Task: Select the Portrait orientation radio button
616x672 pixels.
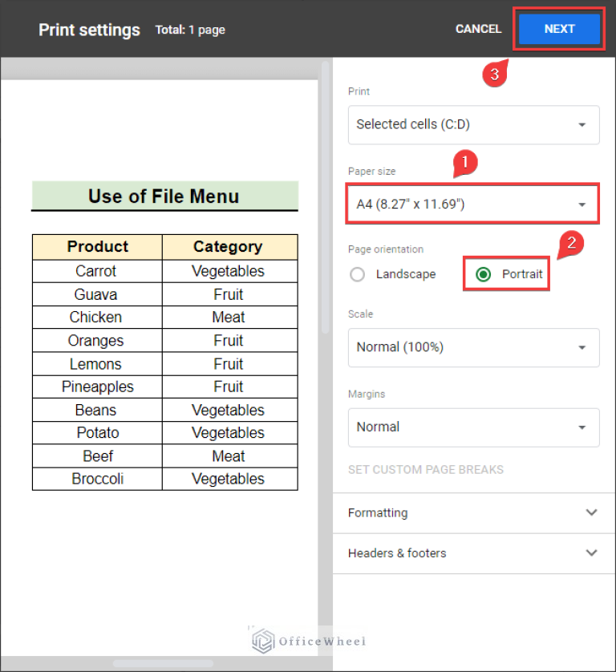Action: click(x=484, y=274)
